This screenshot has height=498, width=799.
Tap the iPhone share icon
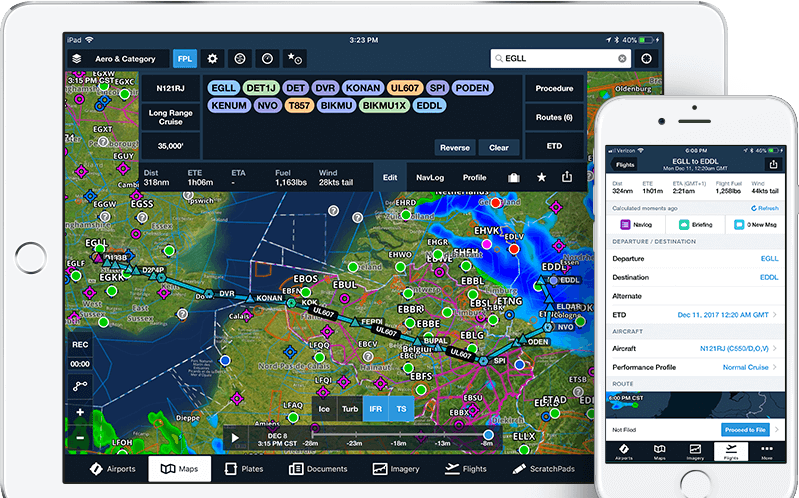pyautogui.click(x=773, y=164)
